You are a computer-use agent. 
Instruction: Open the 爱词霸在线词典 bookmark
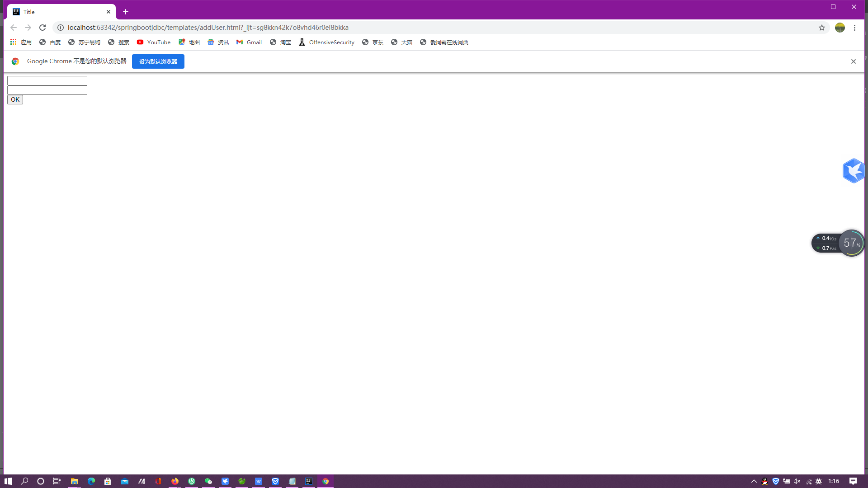click(x=444, y=42)
